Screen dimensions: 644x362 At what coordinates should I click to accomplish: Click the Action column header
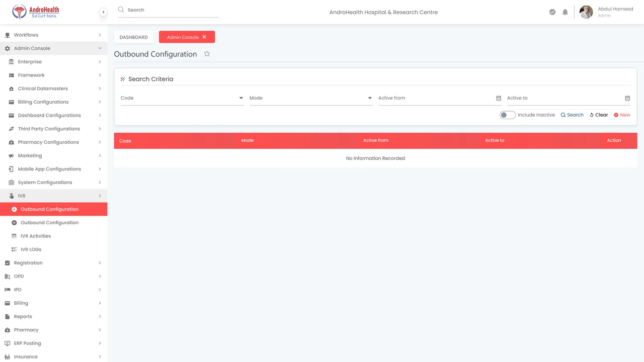(x=614, y=140)
